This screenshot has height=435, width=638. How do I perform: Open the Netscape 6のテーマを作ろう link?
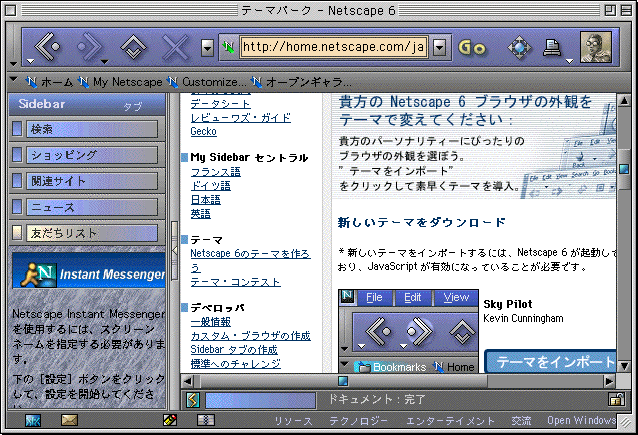(x=250, y=260)
